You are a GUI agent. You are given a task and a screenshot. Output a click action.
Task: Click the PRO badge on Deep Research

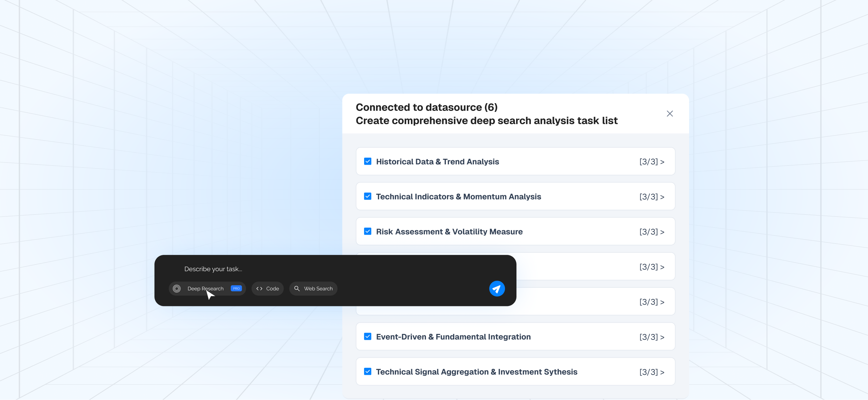click(236, 288)
